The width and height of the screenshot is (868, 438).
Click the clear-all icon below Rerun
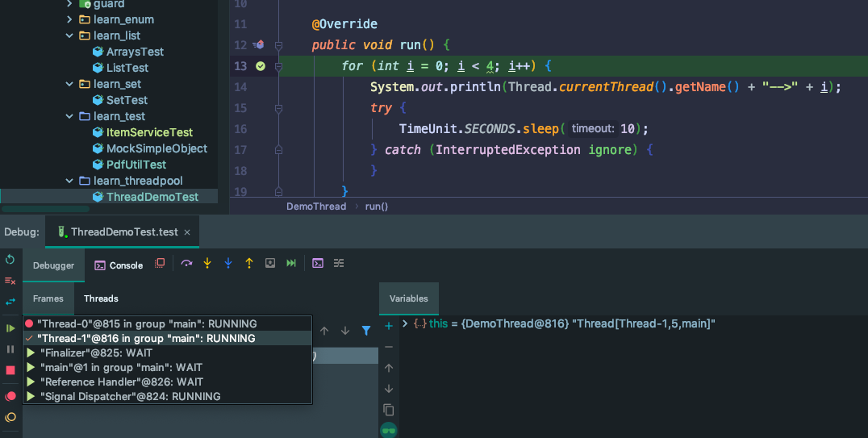pyautogui.click(x=10, y=281)
